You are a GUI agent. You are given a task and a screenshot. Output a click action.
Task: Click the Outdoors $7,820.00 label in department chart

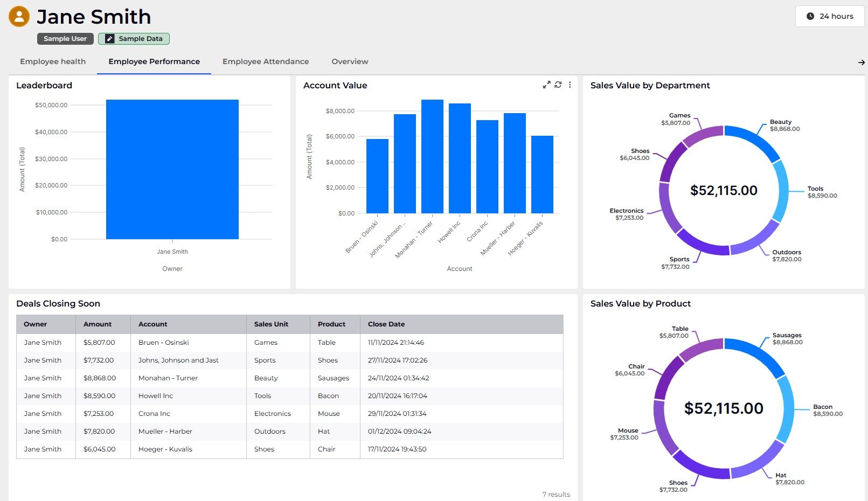787,256
